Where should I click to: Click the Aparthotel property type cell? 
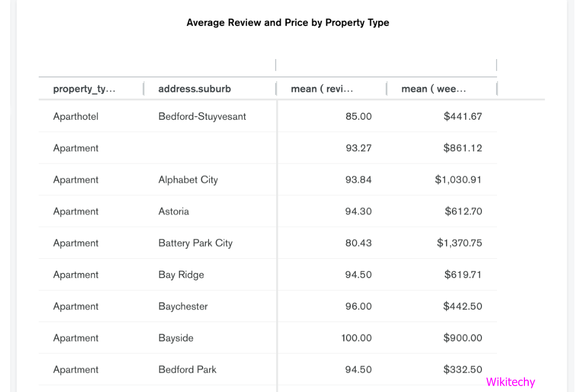[x=76, y=117]
